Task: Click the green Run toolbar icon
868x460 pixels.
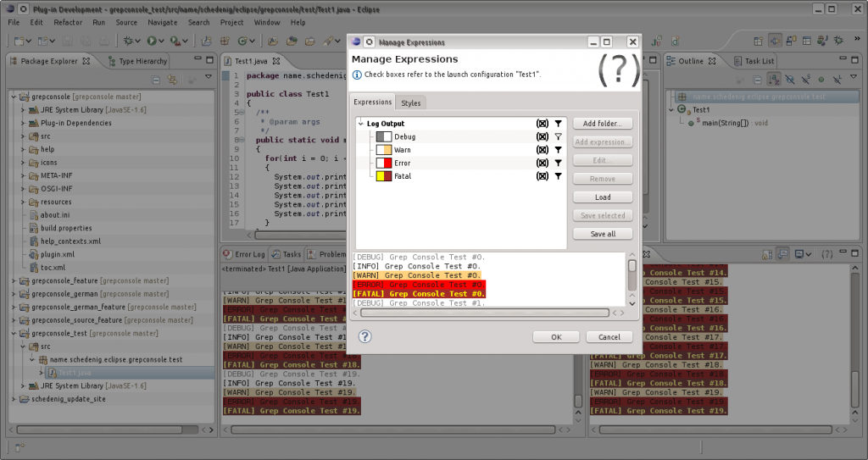Action: 151,41
